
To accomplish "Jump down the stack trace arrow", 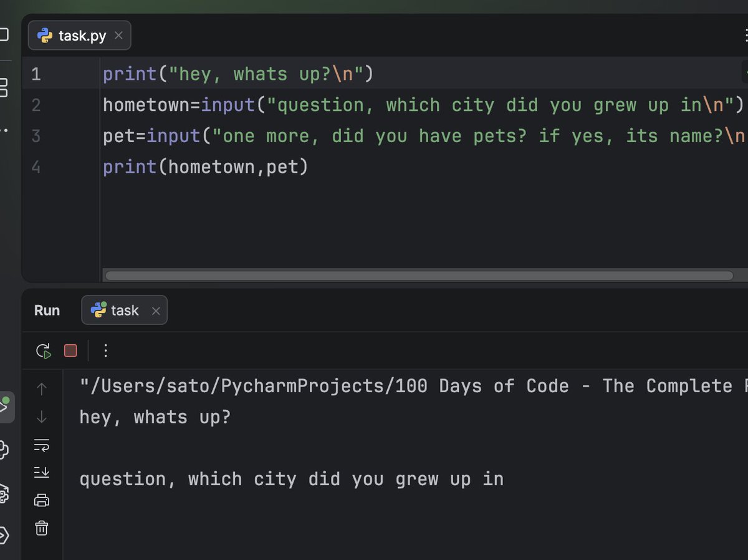I will (42, 417).
